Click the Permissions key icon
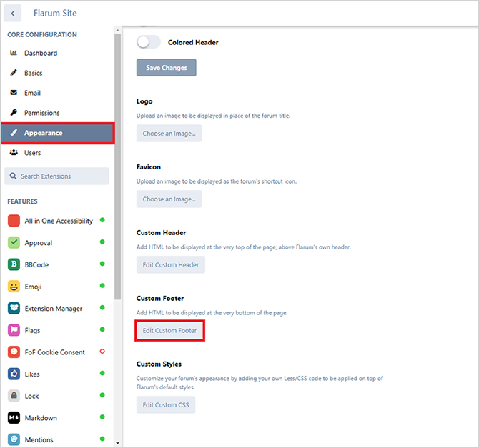 [x=14, y=113]
